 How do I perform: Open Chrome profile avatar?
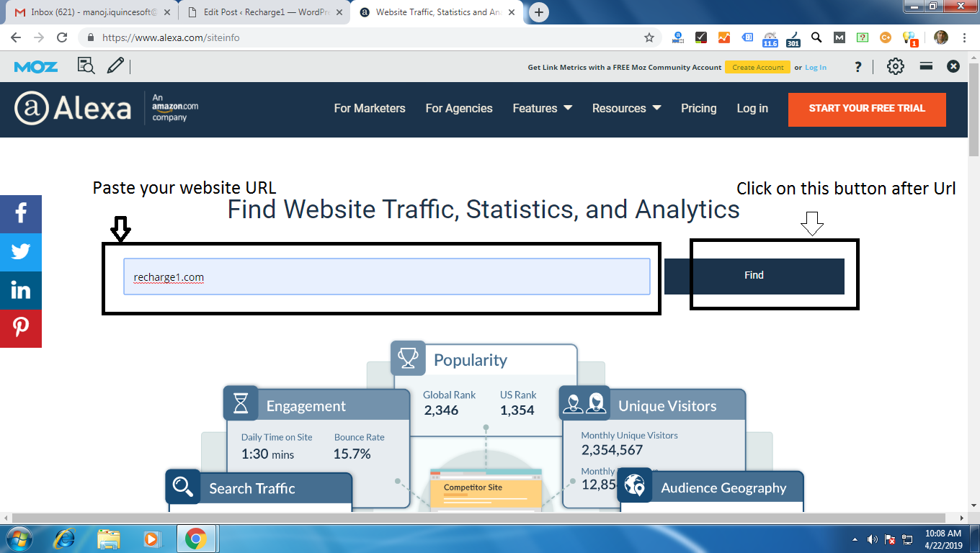940,37
